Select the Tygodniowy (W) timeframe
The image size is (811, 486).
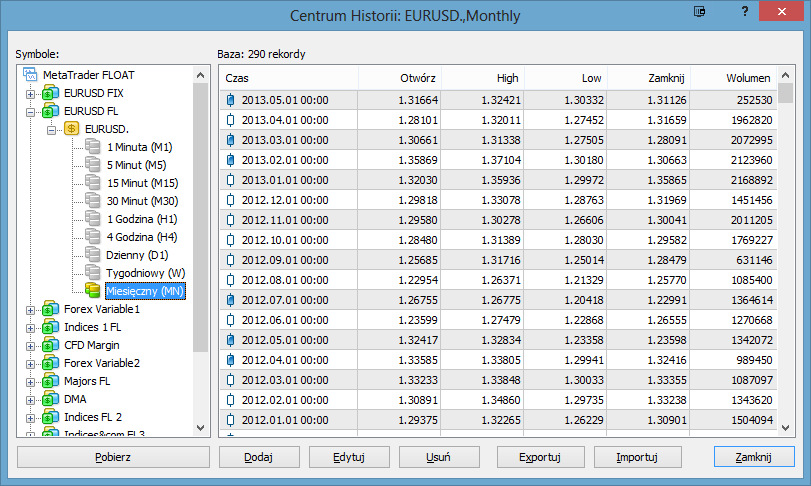pyautogui.click(x=145, y=273)
